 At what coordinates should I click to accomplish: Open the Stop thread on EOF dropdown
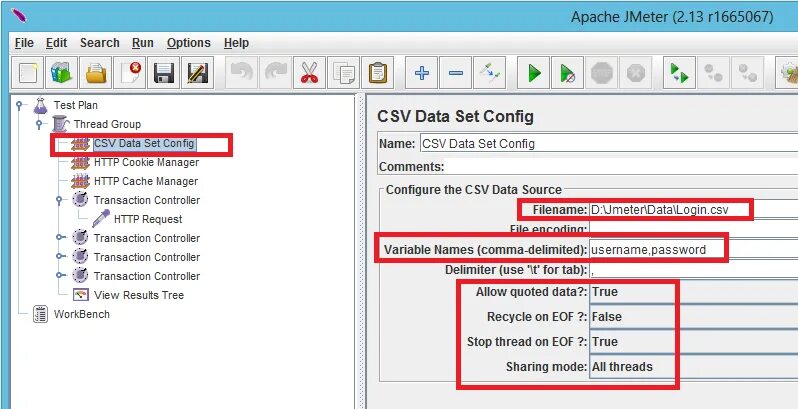point(694,342)
